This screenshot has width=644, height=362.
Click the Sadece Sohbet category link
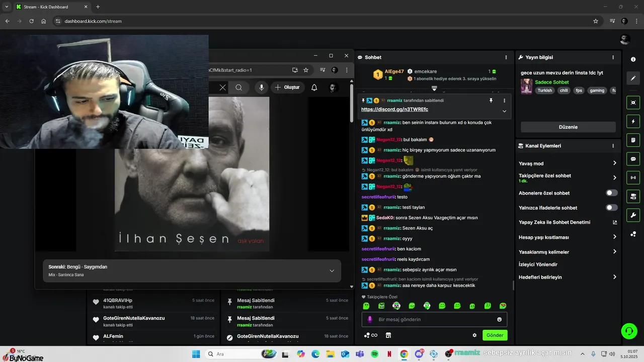552,82
